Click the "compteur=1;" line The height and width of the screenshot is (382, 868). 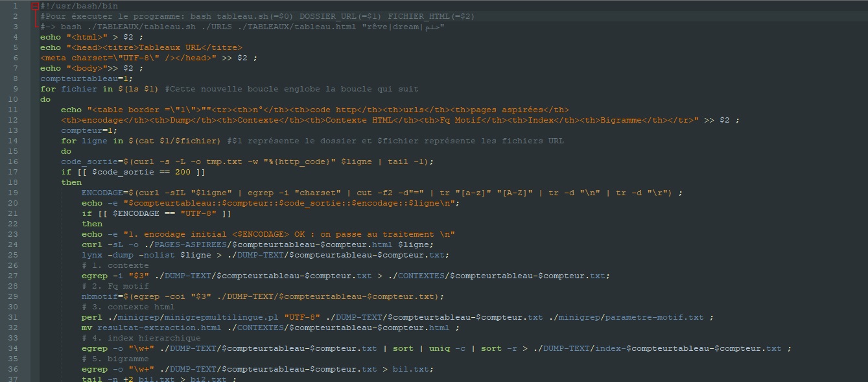[x=89, y=130]
